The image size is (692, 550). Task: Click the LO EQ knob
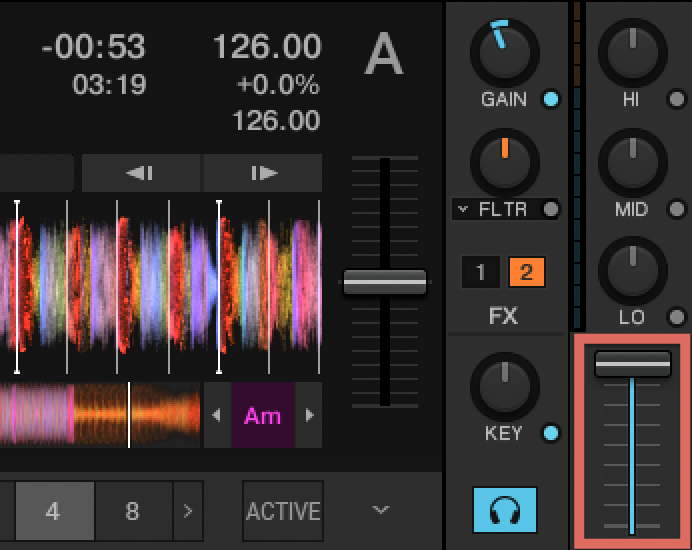(632, 270)
